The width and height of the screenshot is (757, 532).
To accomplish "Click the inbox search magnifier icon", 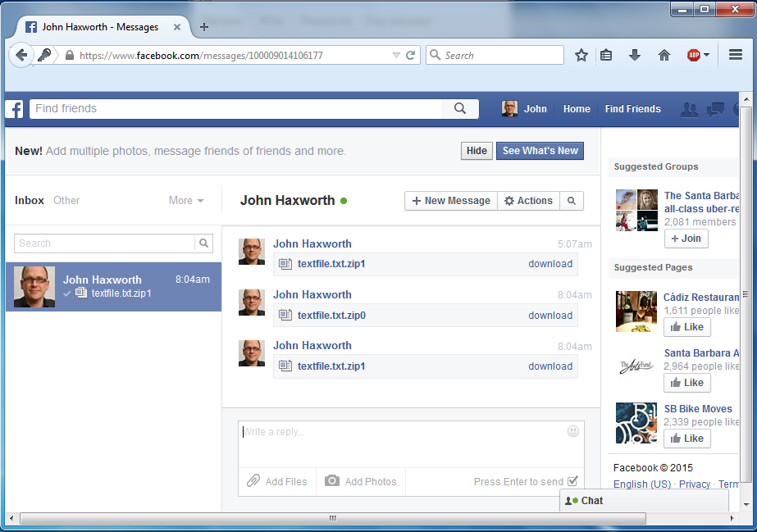I will click(x=203, y=243).
